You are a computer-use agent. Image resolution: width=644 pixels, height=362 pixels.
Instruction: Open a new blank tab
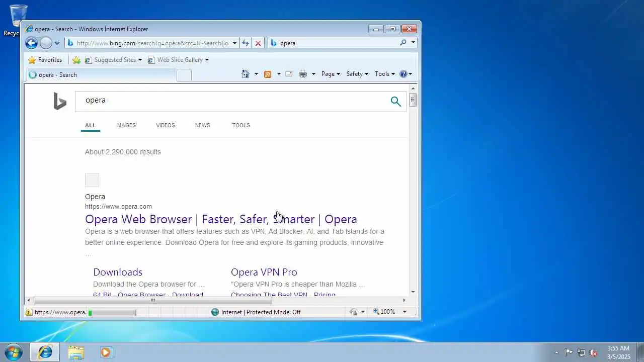coord(184,75)
